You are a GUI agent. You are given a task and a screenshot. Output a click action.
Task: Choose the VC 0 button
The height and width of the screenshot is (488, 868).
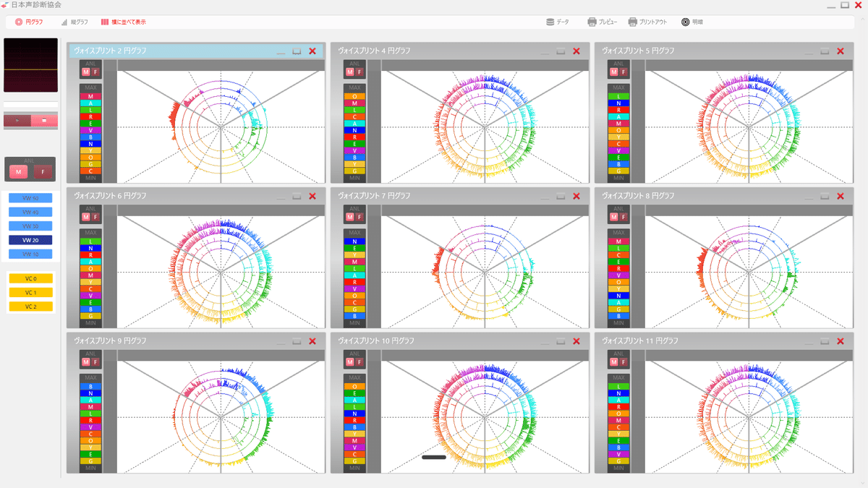[x=30, y=278]
